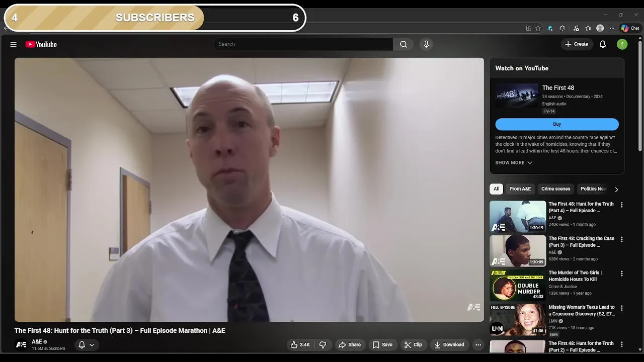Viewport: 644px width, 362px height.
Task: Select the Crime scenes chip
Action: (x=555, y=189)
